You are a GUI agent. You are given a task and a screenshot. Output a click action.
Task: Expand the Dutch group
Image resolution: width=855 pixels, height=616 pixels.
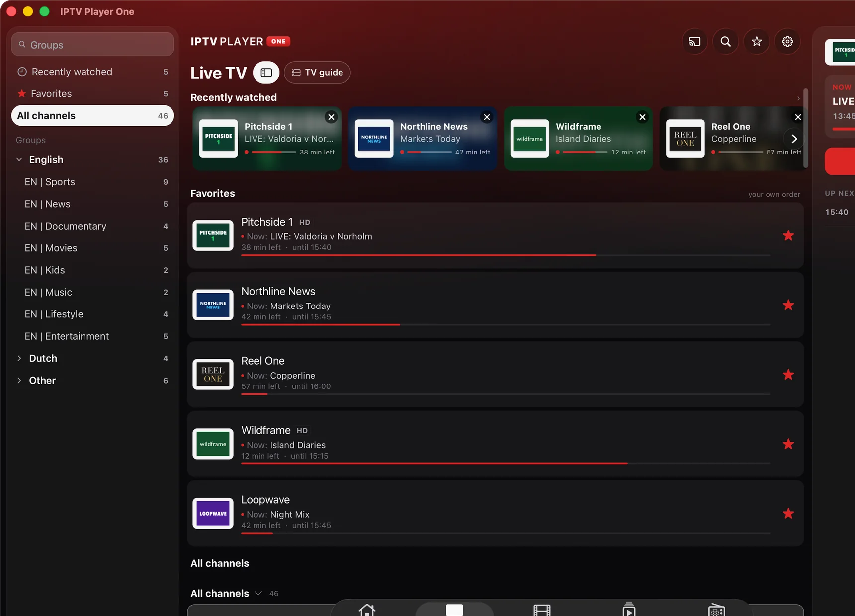[19, 358]
